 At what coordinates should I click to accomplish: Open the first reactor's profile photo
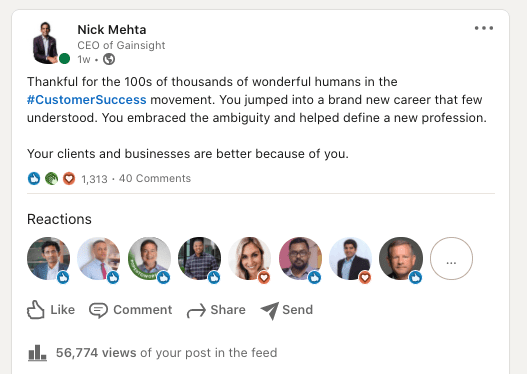click(x=48, y=258)
